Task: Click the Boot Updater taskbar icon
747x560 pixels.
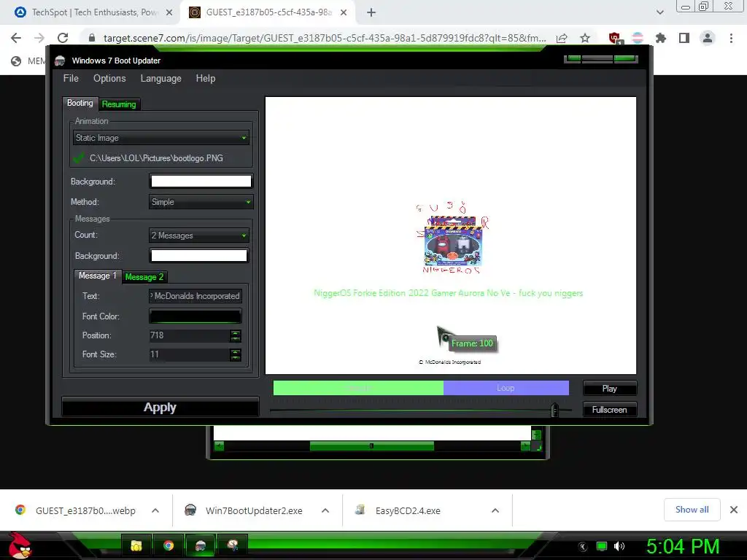Action: click(x=201, y=545)
